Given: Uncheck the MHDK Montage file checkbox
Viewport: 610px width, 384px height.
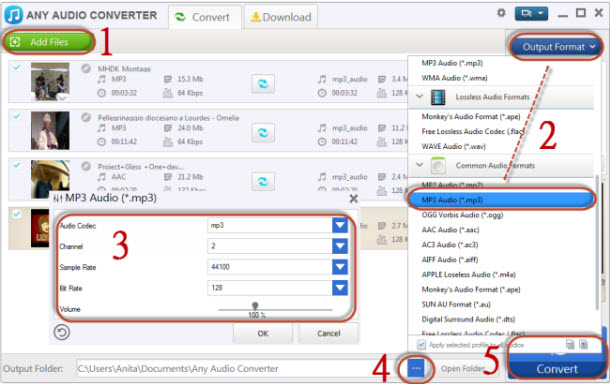Looking at the screenshot, I should [x=16, y=67].
